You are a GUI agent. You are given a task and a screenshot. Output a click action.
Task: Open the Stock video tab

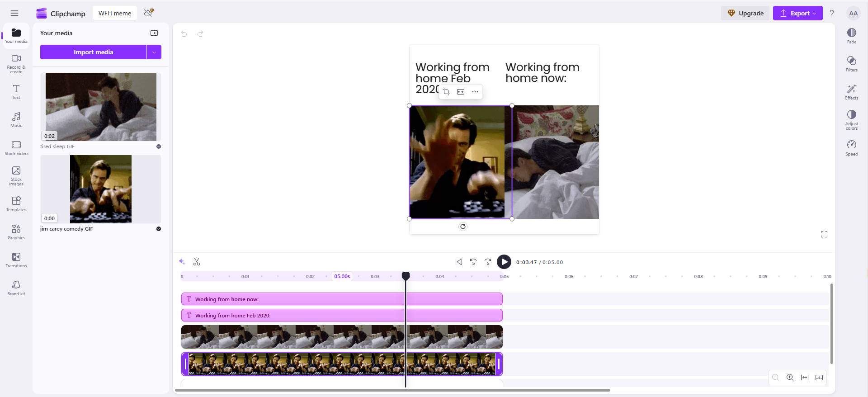[x=16, y=148]
